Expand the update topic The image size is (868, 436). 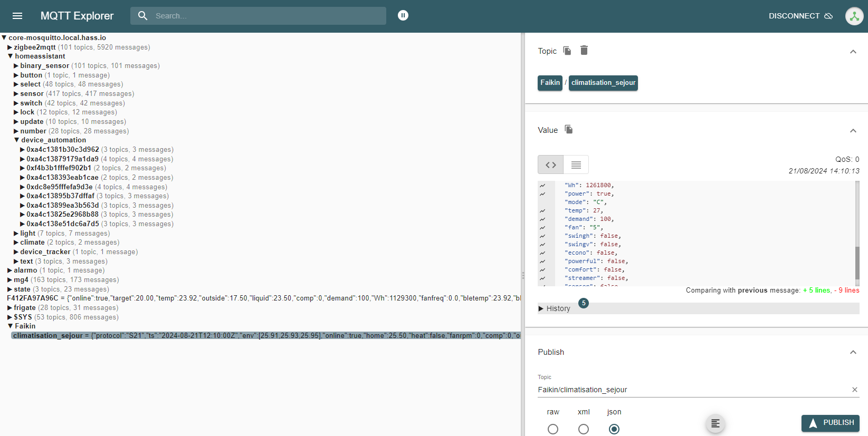[x=16, y=122]
